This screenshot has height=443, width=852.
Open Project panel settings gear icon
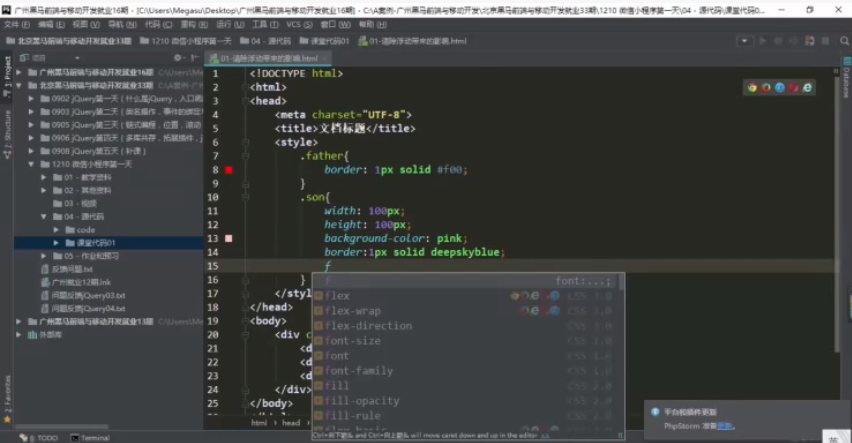pos(178,58)
